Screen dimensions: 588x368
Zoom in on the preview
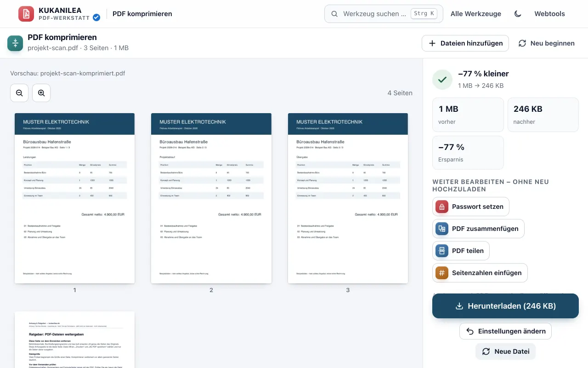click(x=41, y=93)
